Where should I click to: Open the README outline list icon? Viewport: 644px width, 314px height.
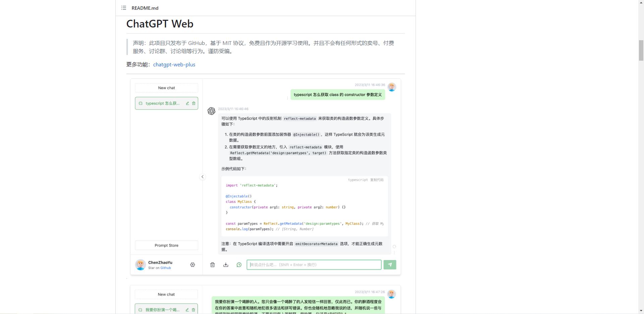point(124,8)
